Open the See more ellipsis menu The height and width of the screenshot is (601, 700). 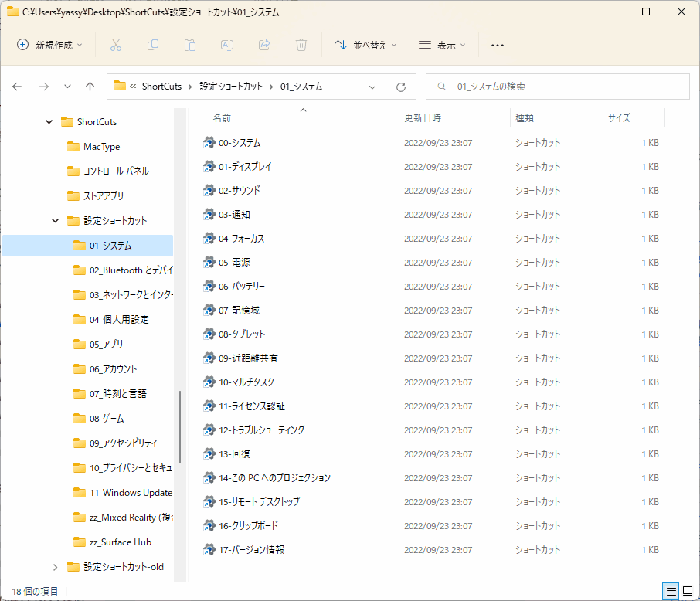coord(498,45)
